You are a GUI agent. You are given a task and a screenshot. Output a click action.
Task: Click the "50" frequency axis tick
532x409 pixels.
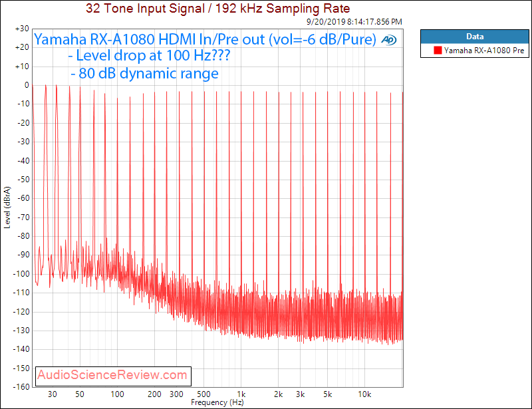pos(80,394)
